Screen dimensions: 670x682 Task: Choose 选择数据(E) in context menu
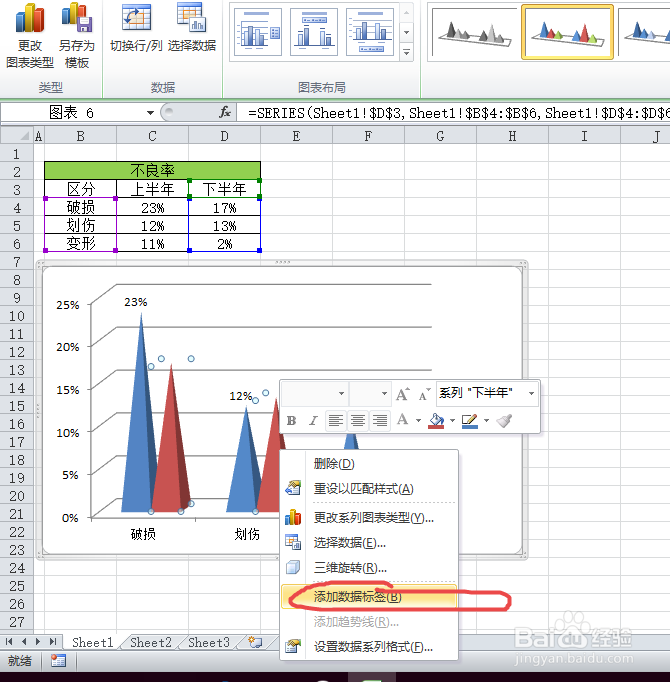[369, 543]
